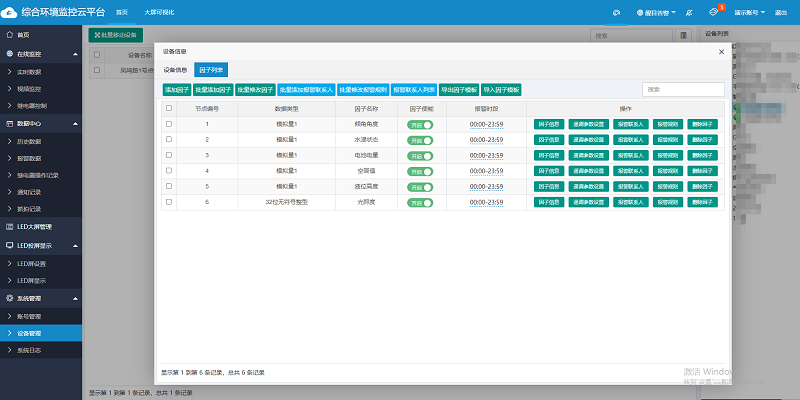The image size is (800, 400).
Task: Collapse the 系统管理 sidebar group
Action: (76, 298)
